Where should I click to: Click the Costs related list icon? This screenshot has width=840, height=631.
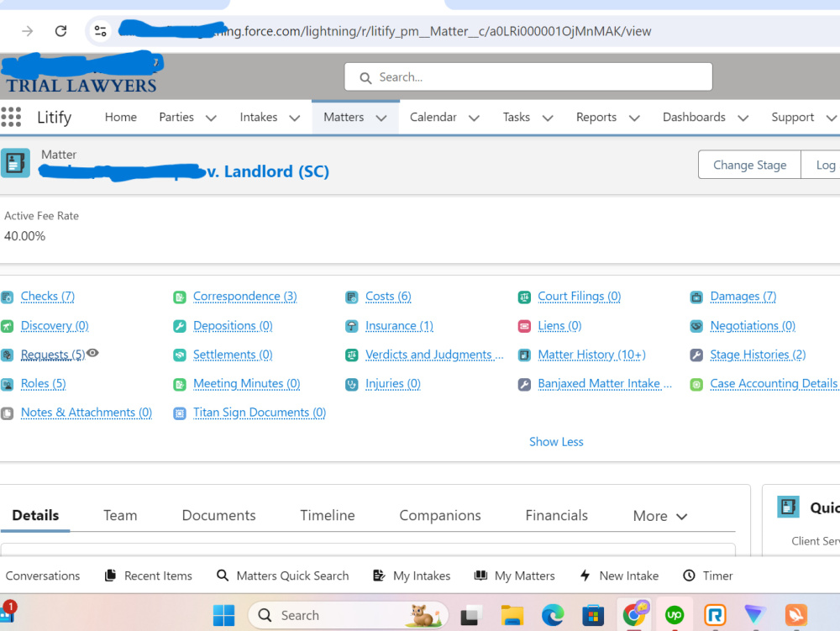351,297
